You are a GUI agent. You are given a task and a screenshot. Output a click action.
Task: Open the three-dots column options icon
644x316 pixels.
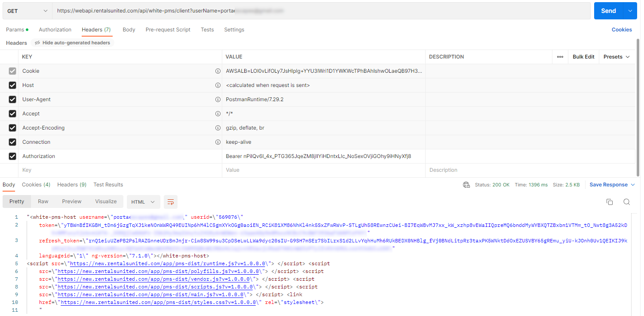pos(560,57)
